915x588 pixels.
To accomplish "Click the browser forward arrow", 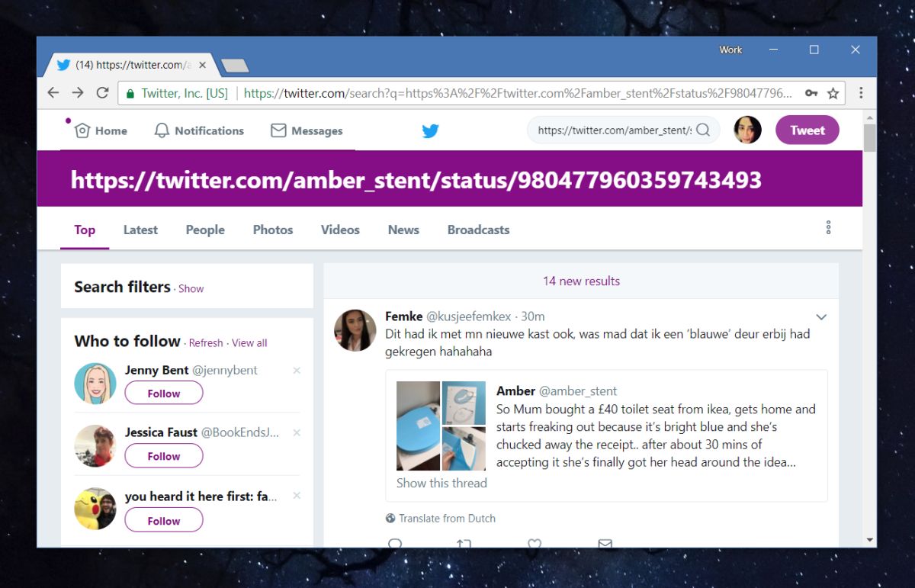I will tap(78, 92).
